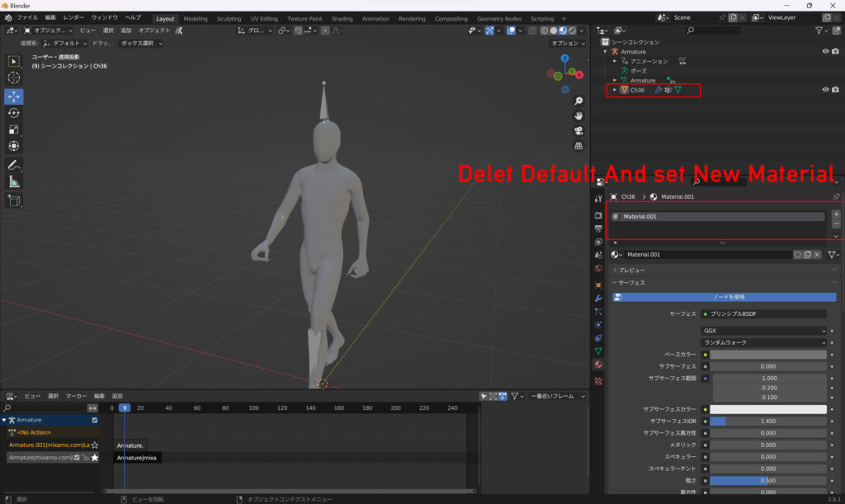845x504 pixels.
Task: Click the Add Cube tool
Action: tap(14, 200)
